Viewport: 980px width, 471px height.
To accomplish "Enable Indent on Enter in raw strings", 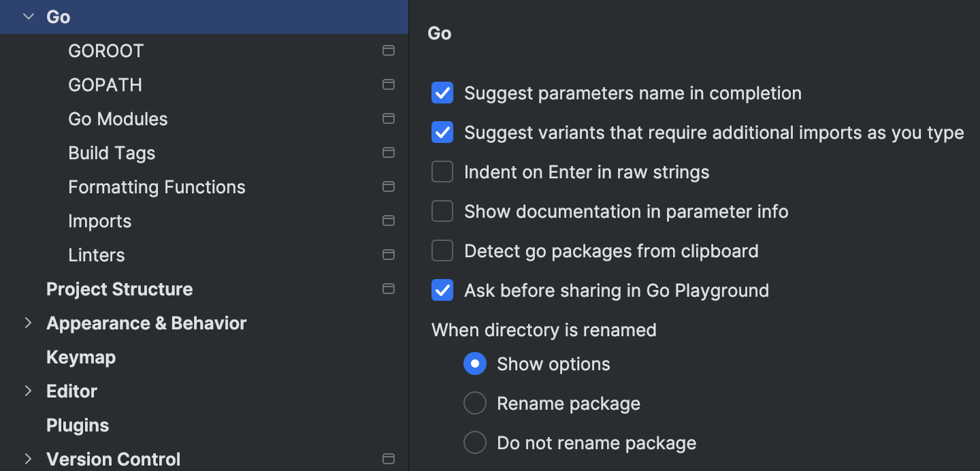I will (442, 172).
